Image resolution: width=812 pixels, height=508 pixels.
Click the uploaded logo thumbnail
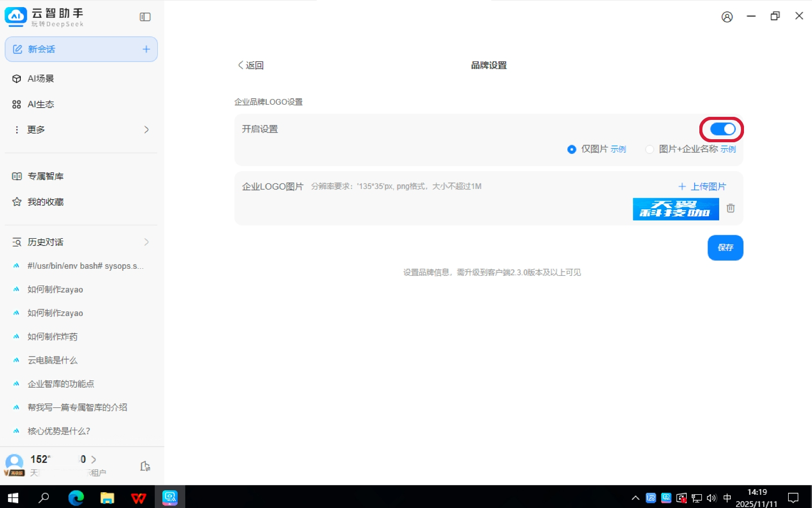tap(675, 209)
